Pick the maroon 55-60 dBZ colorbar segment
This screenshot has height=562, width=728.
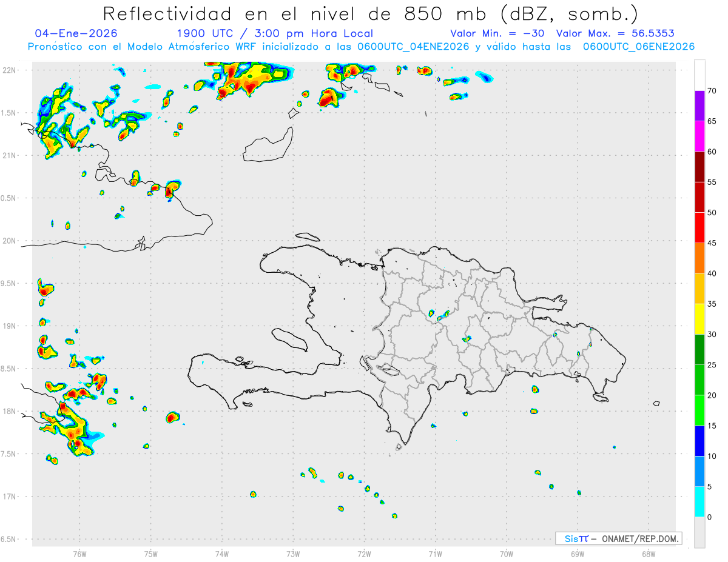tap(699, 167)
